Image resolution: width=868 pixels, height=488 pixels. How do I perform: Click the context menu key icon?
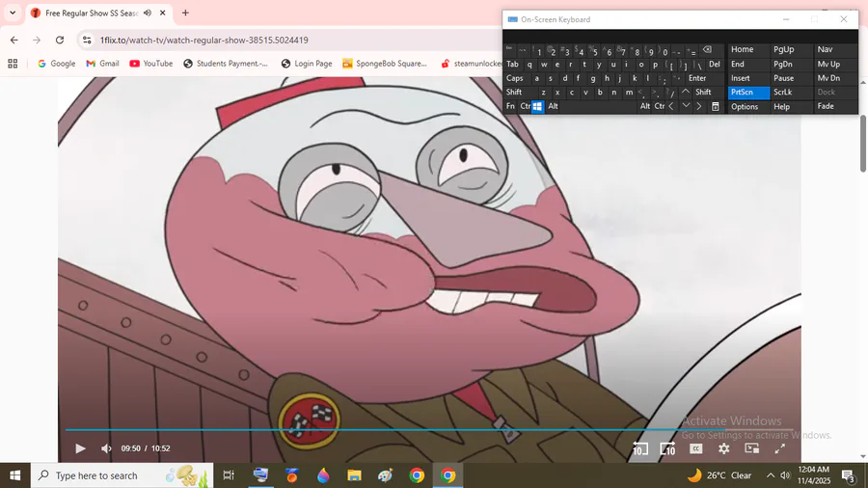[x=716, y=106]
